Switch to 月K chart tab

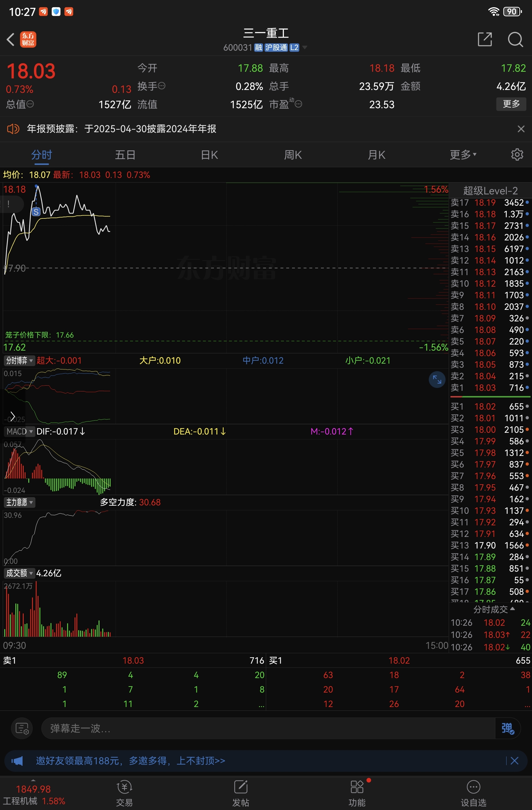click(x=376, y=155)
